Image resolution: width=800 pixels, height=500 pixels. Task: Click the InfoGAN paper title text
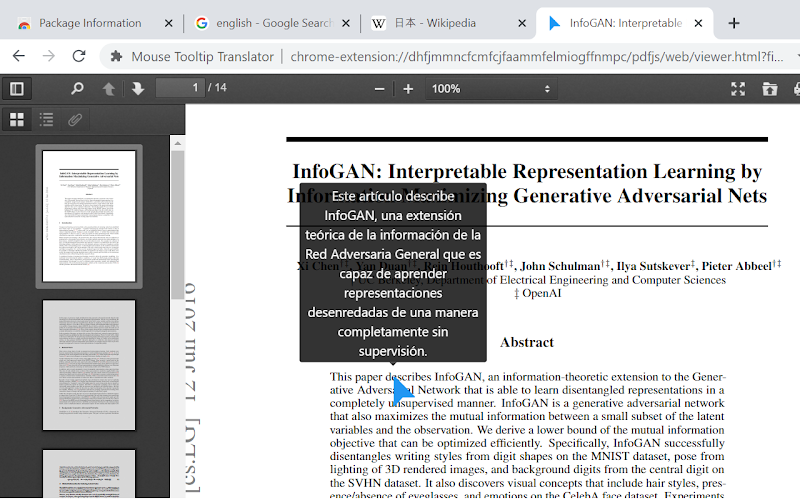pyautogui.click(x=527, y=184)
